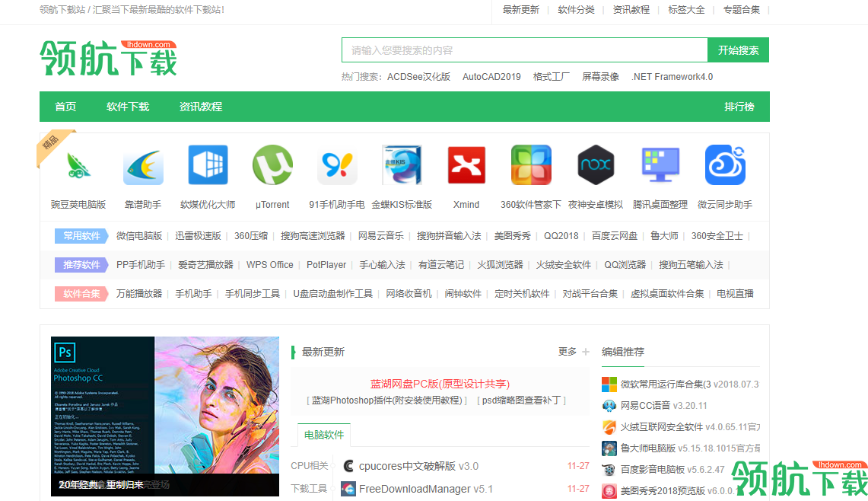This screenshot has width=868, height=501.
Task: Open the 搜狗五笔输入法 link
Action: (x=691, y=264)
